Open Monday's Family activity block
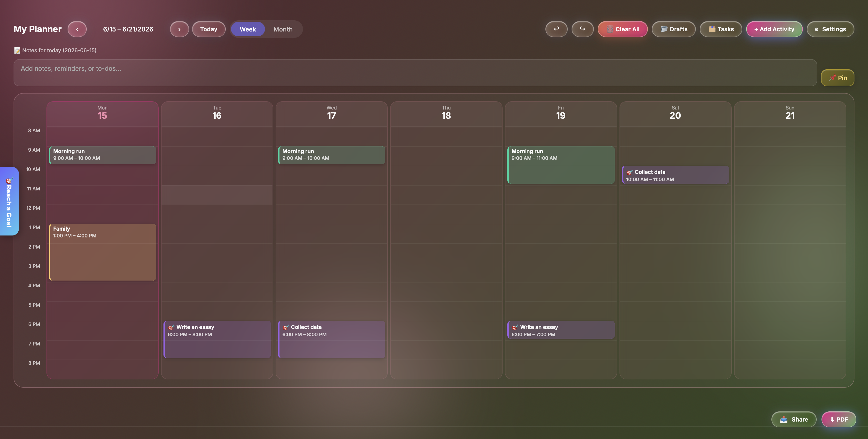This screenshot has height=439, width=868. coord(102,252)
